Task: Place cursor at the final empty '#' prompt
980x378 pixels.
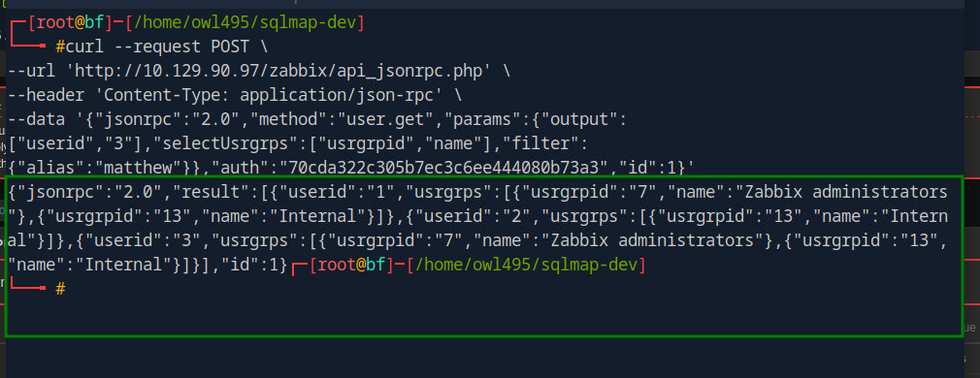Action: click(60, 289)
